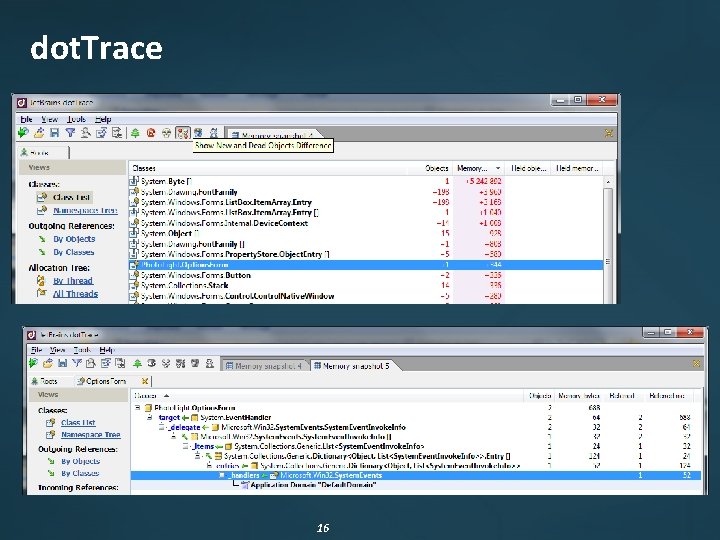Click the dotTrace app icon in bottom window title bar

(31, 335)
